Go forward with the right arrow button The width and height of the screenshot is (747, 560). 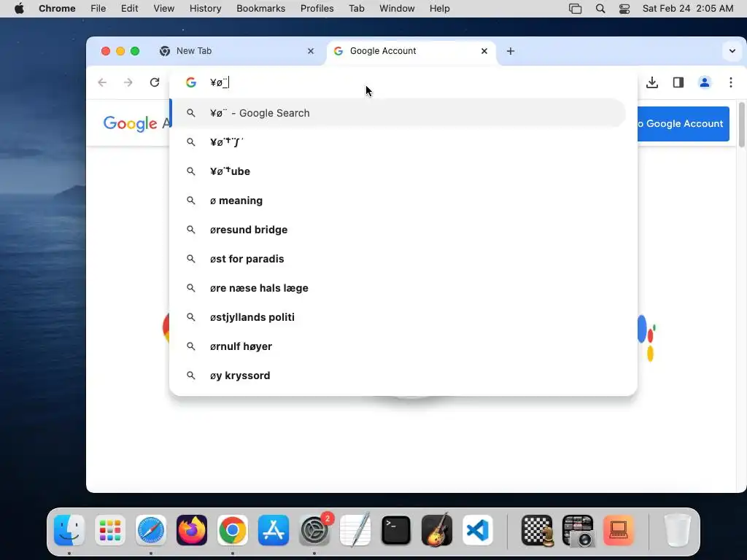click(x=128, y=82)
